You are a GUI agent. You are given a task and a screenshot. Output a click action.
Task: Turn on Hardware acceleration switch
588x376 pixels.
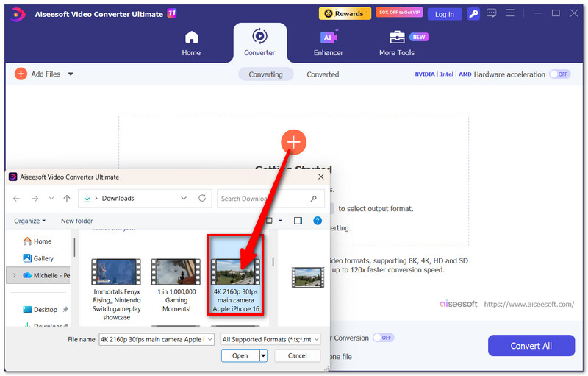click(560, 74)
